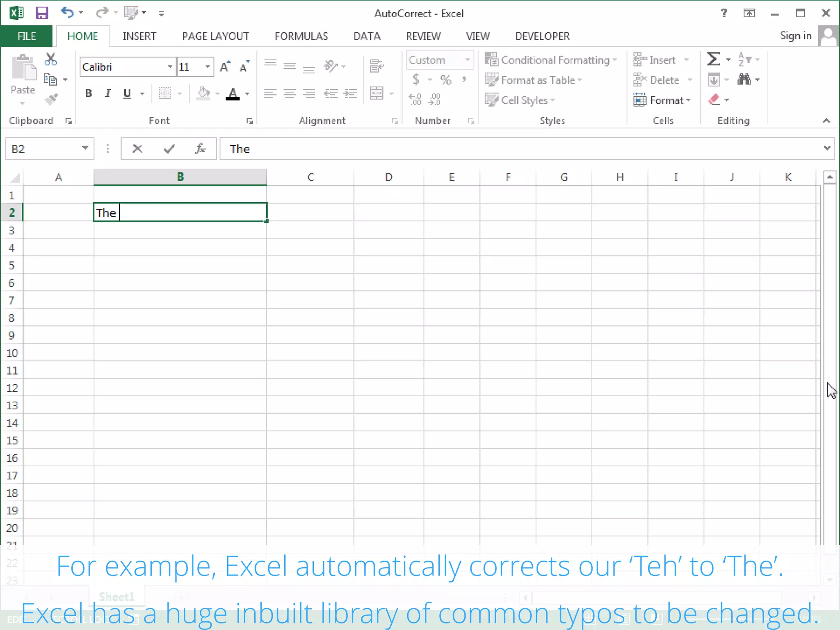Increase font size with the large A

pos(225,67)
